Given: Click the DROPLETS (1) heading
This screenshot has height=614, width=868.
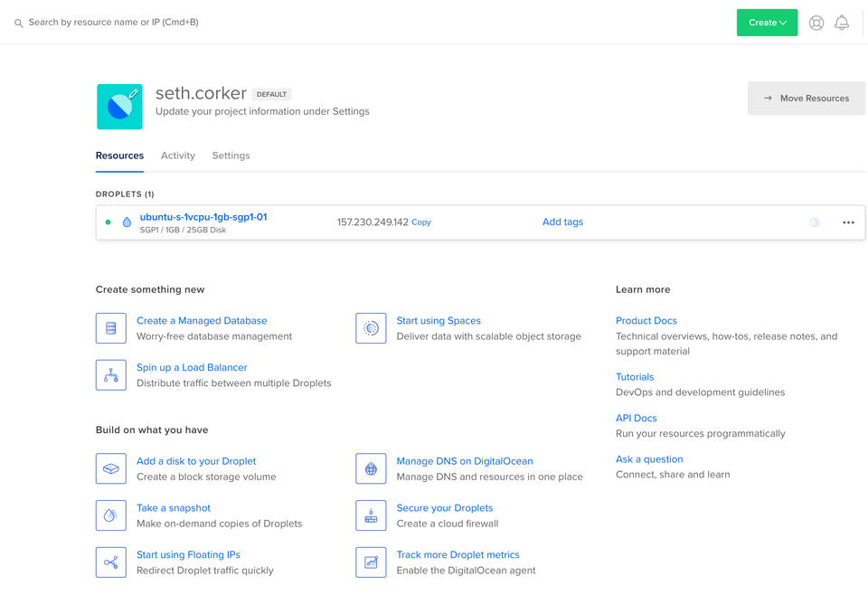Looking at the screenshot, I should pos(125,194).
